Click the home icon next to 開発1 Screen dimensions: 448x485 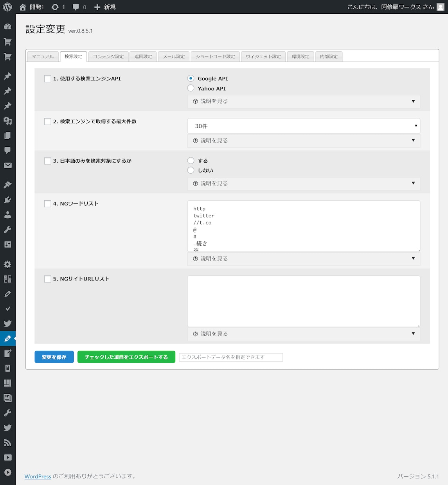pyautogui.click(x=23, y=7)
